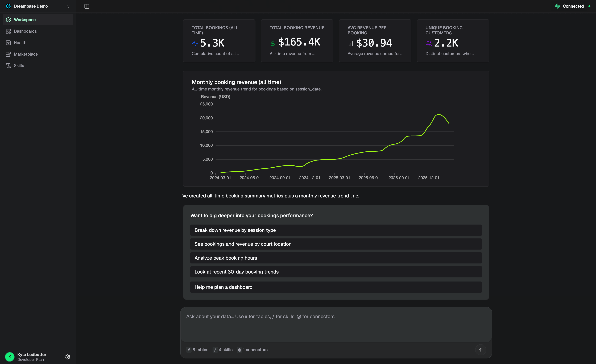
Task: Click the Connected lightning bolt icon
Action: click(x=558, y=6)
